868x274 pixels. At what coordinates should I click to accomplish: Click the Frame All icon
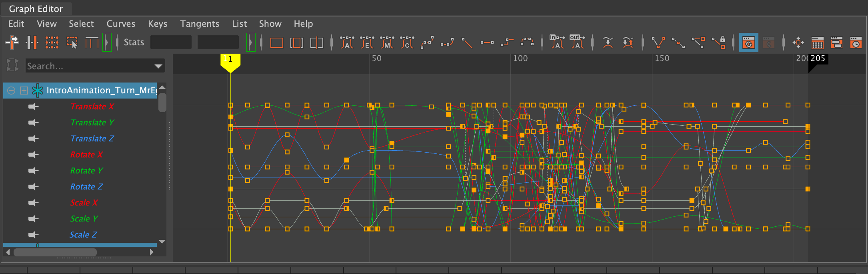pyautogui.click(x=276, y=42)
